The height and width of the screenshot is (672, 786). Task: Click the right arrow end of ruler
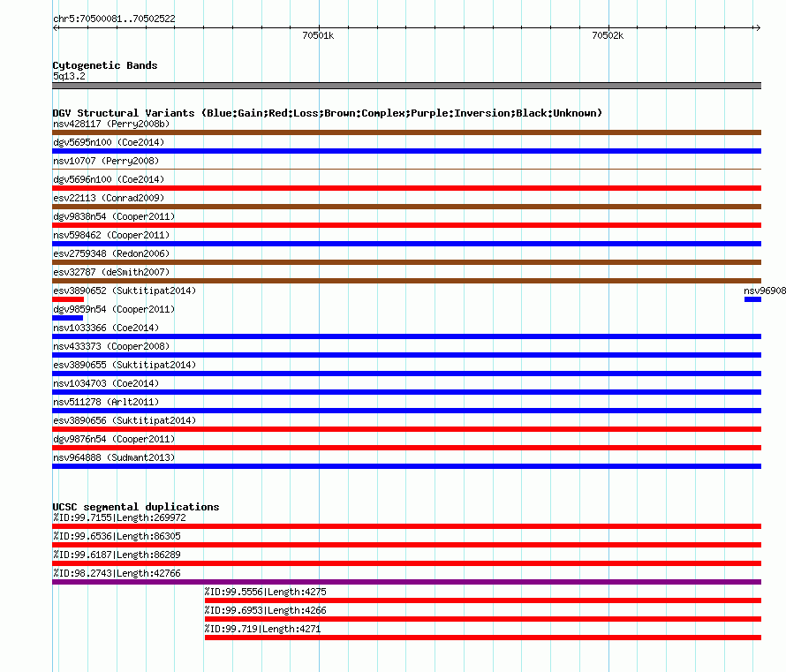tap(758, 27)
